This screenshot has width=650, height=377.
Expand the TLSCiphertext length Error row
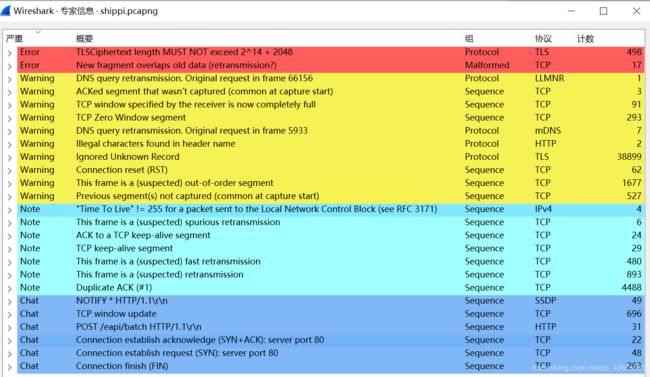[x=10, y=53]
